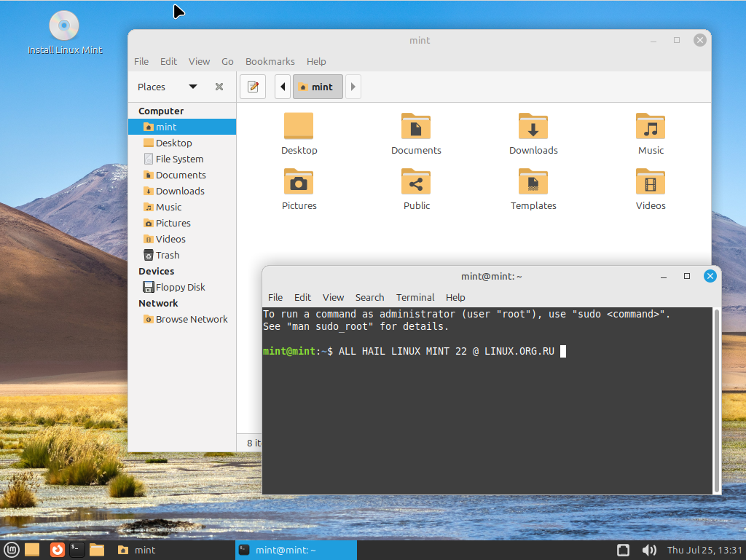746x560 pixels.
Task: Toggle the location entry edit button
Action: tap(253, 87)
